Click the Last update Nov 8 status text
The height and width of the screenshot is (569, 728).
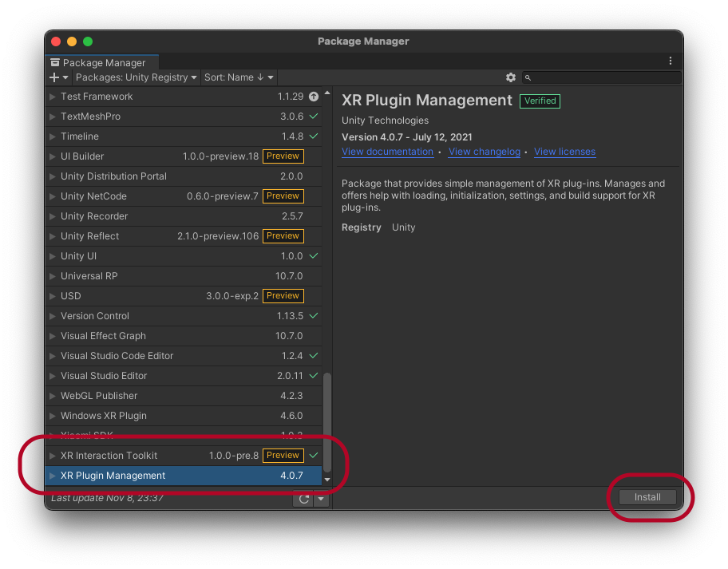107,498
